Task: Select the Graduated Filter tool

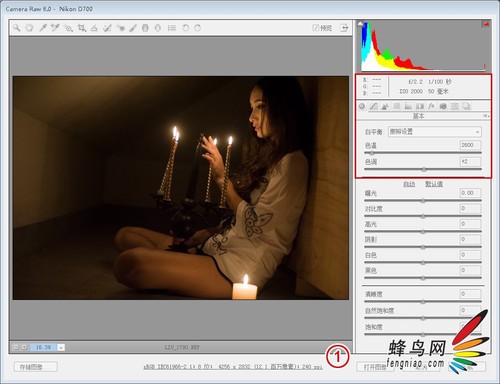Action: click(145, 28)
